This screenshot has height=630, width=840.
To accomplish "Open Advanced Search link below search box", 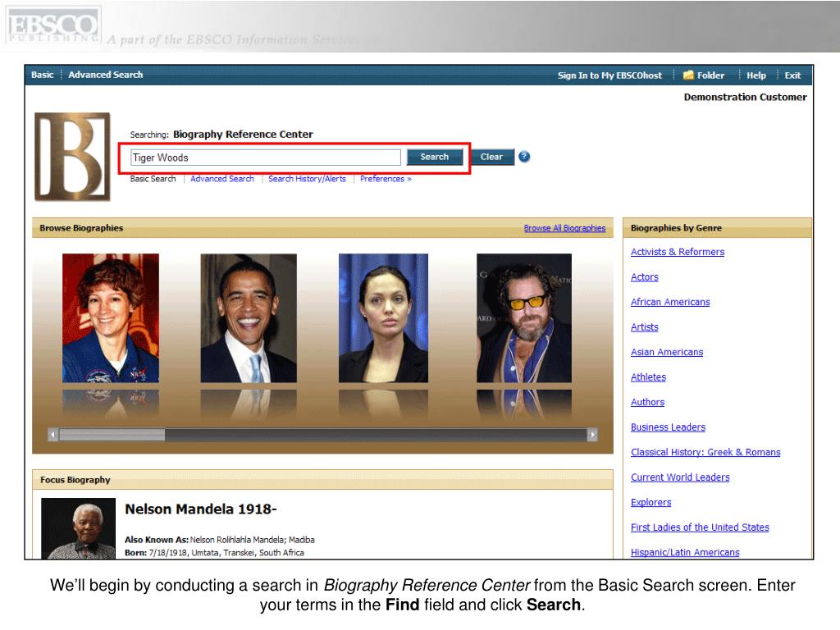I will [221, 179].
